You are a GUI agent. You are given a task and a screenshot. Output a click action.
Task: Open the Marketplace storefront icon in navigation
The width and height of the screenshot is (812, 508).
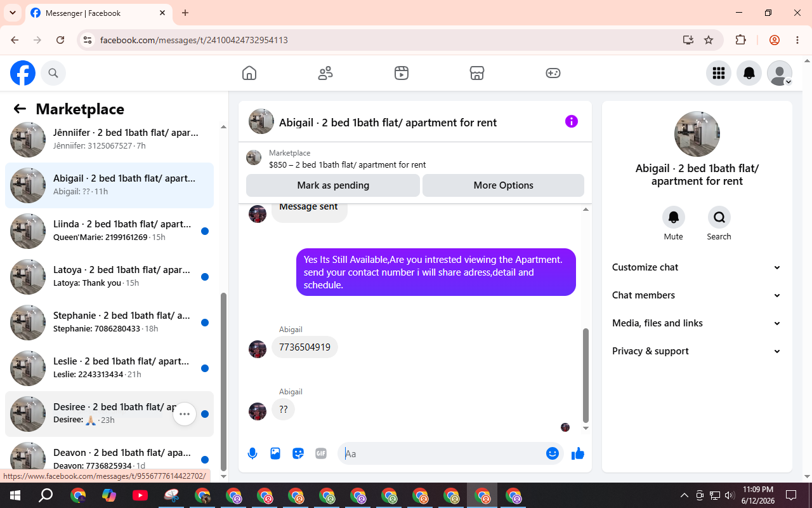(477, 73)
